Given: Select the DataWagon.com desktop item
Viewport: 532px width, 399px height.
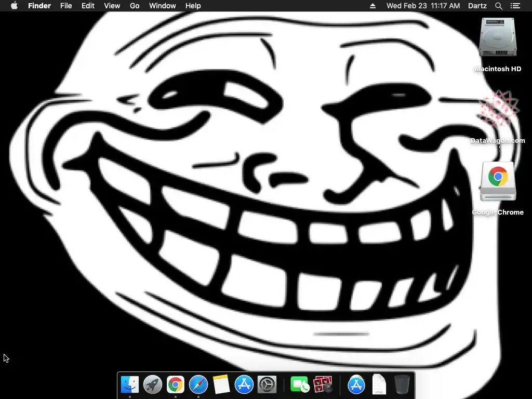Looking at the screenshot, I should [x=498, y=109].
